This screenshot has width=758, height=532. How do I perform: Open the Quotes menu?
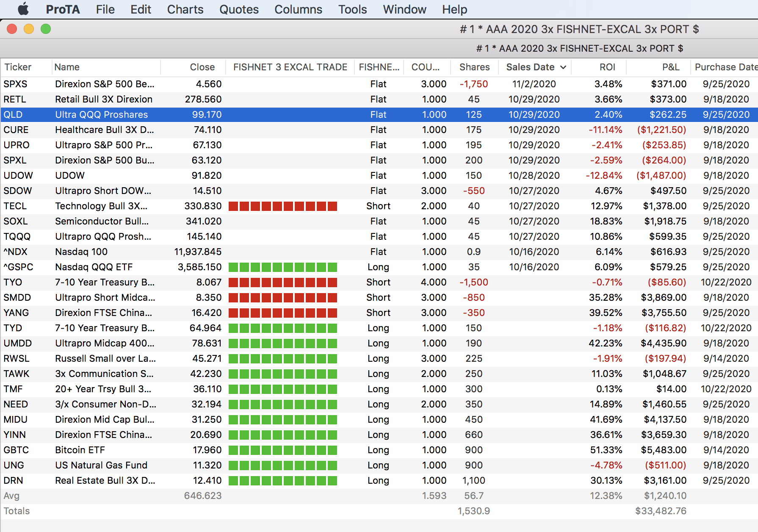(239, 9)
